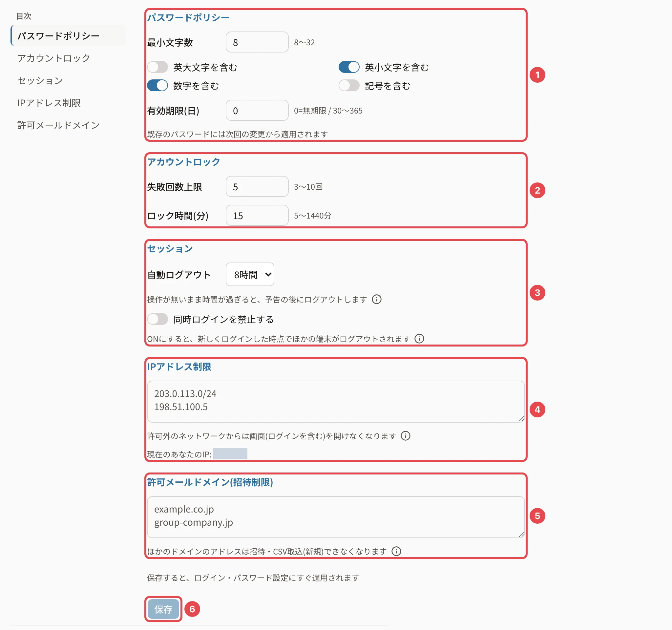Enable 同時ログインを禁止する switch

[x=157, y=319]
